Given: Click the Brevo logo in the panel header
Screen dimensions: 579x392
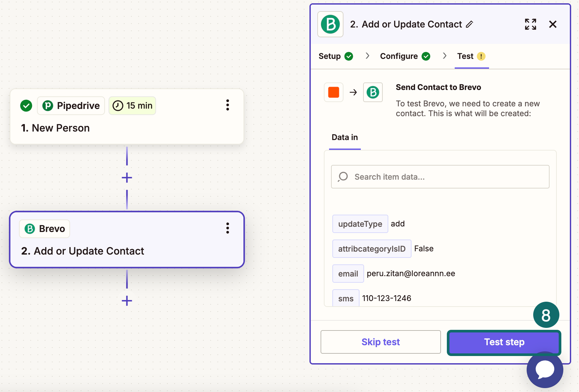Looking at the screenshot, I should click(330, 24).
